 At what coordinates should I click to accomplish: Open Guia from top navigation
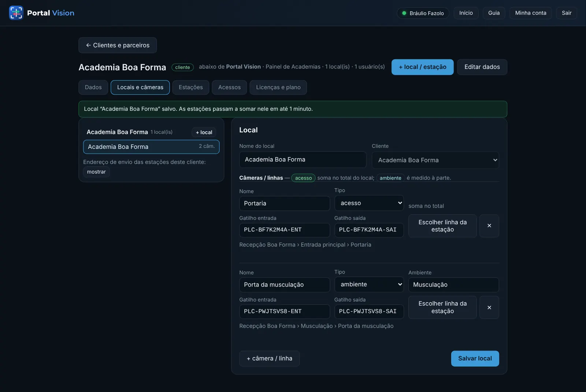(x=494, y=13)
